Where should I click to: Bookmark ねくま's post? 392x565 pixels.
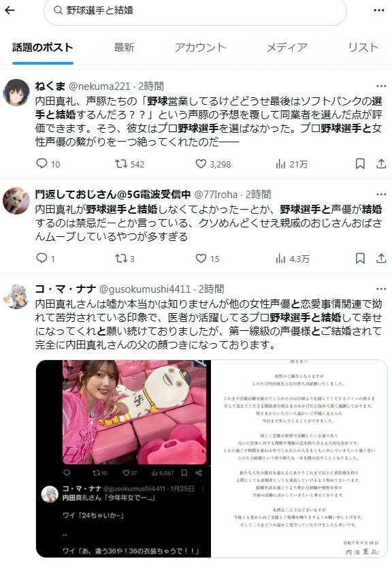tap(360, 164)
